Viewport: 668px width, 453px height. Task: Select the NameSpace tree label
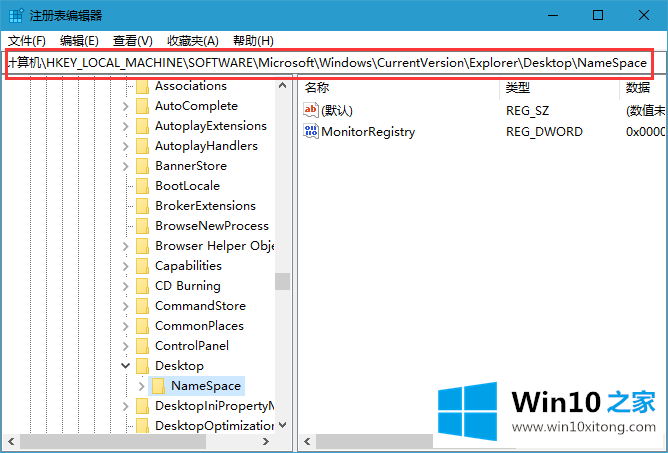pos(206,386)
